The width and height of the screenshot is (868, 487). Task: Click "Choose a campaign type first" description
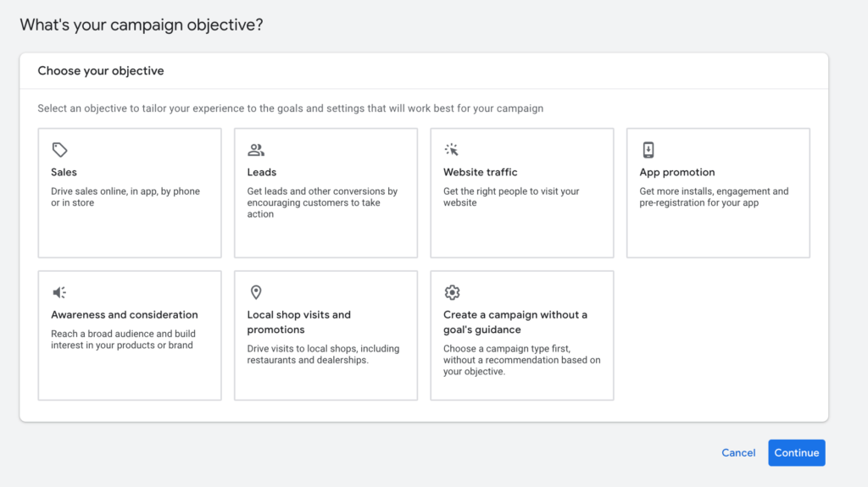(522, 360)
